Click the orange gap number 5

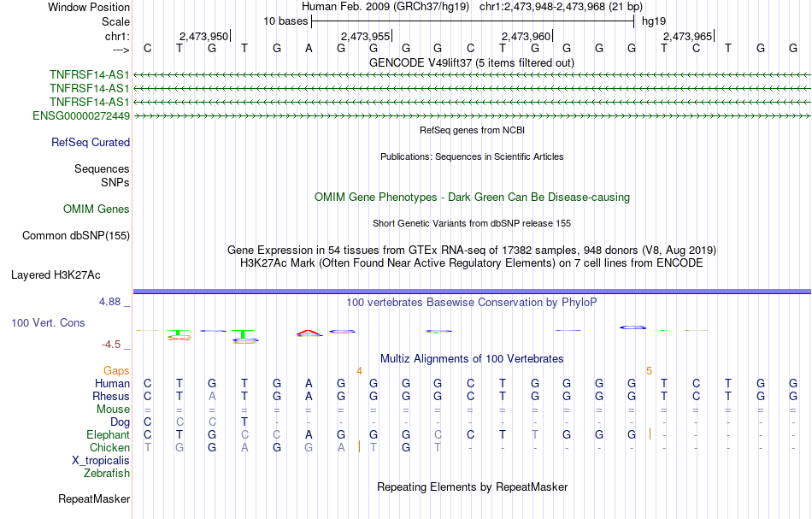[x=649, y=371]
